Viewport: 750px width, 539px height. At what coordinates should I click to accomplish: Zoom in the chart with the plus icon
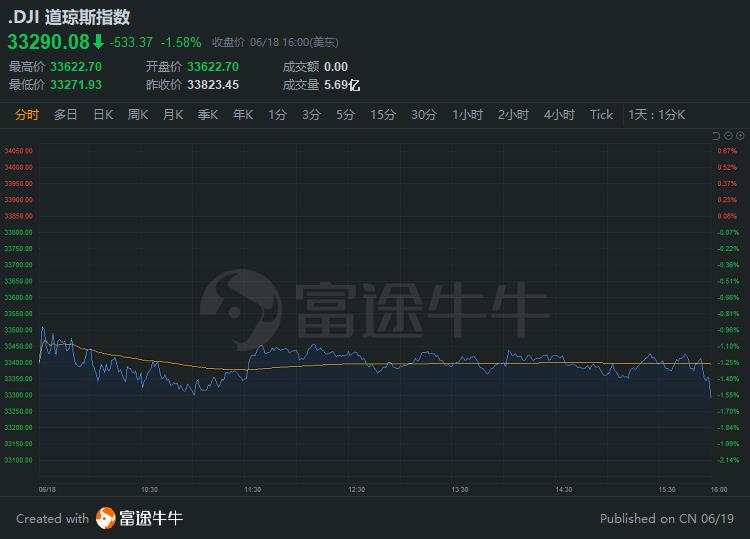pyautogui.click(x=740, y=136)
